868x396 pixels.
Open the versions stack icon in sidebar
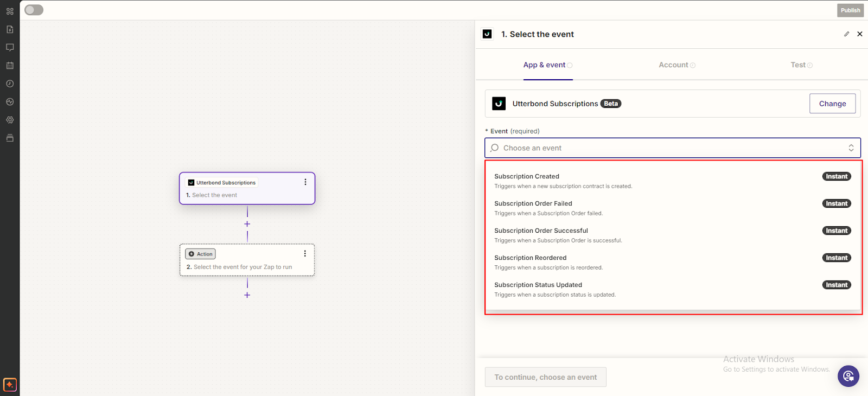coord(10,138)
